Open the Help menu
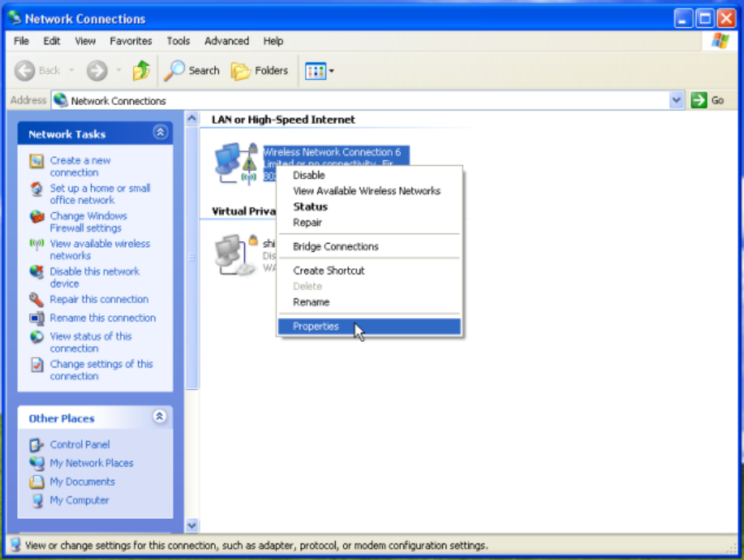This screenshot has height=560, width=744. [274, 40]
